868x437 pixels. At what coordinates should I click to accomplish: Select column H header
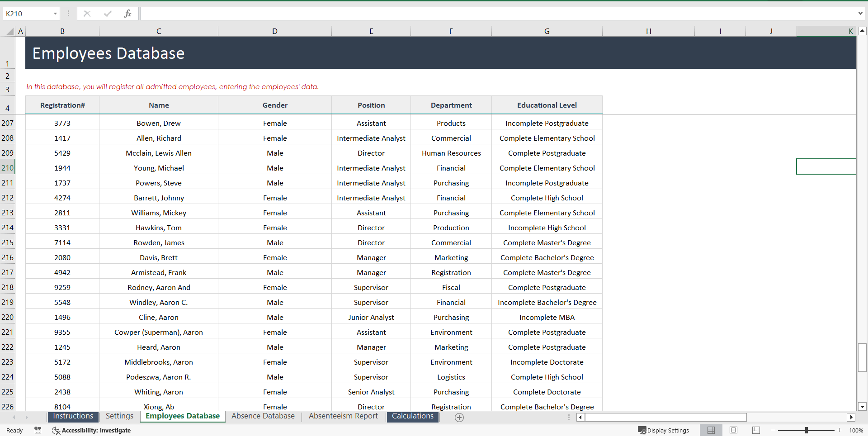648,31
